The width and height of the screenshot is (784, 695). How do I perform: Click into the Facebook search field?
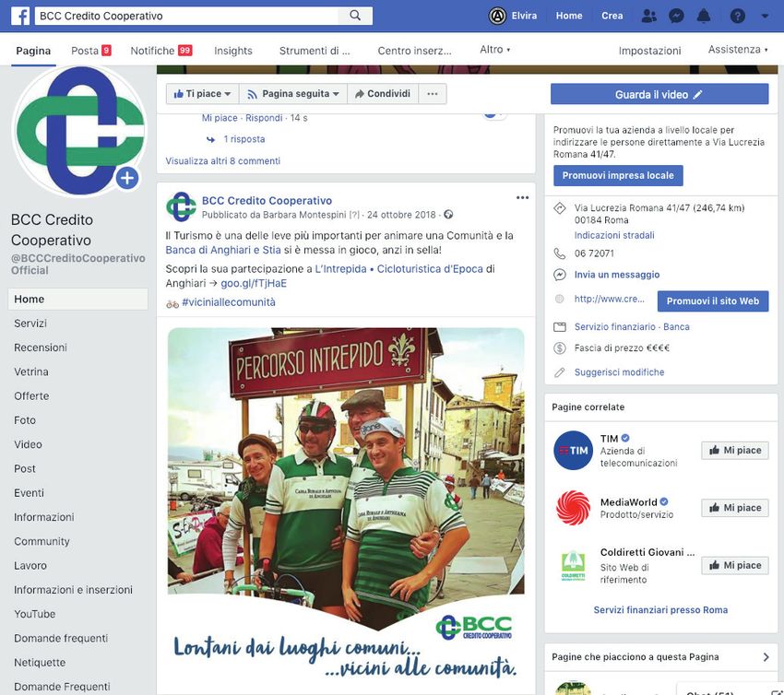pyautogui.click(x=187, y=16)
